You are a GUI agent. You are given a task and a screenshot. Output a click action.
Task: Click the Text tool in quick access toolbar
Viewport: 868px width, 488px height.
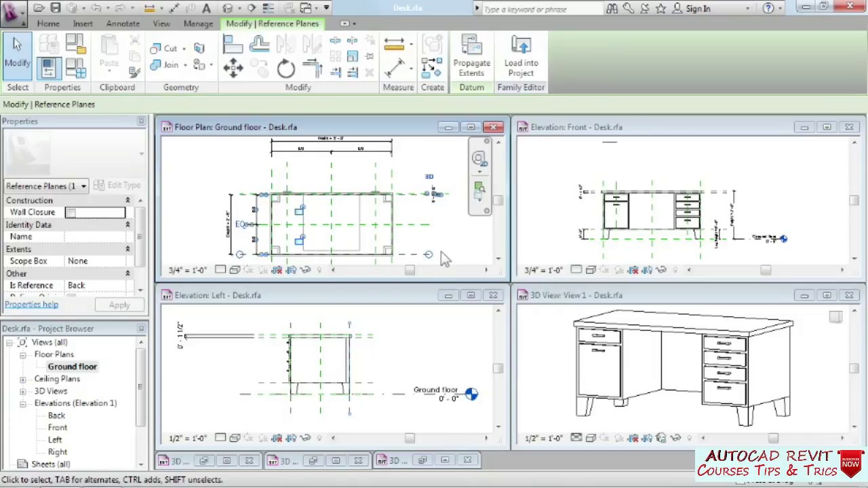tap(206, 8)
